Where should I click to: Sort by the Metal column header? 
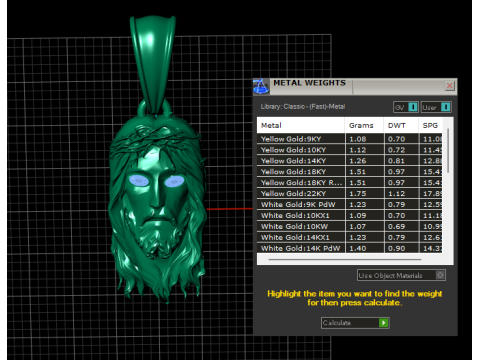pyautogui.click(x=301, y=125)
